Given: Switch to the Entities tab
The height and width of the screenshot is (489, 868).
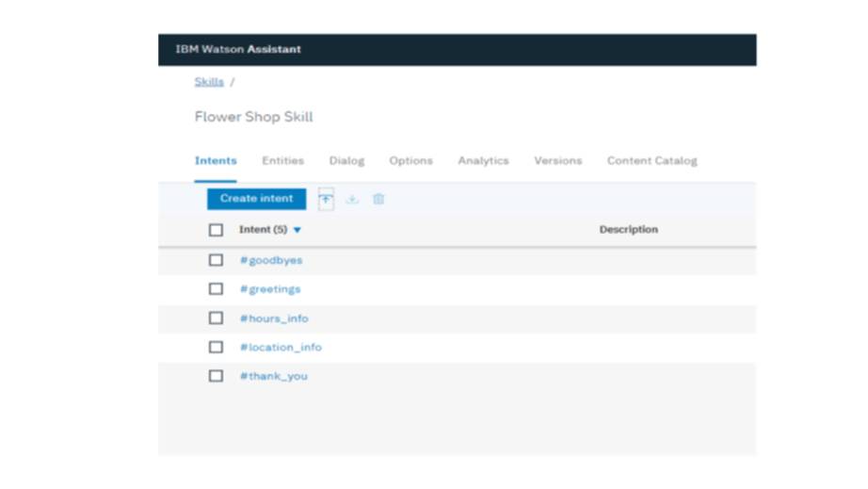Looking at the screenshot, I should (282, 161).
